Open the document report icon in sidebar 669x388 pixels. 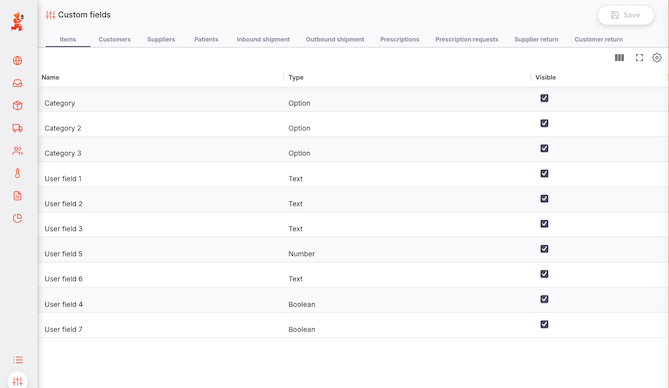coord(17,196)
